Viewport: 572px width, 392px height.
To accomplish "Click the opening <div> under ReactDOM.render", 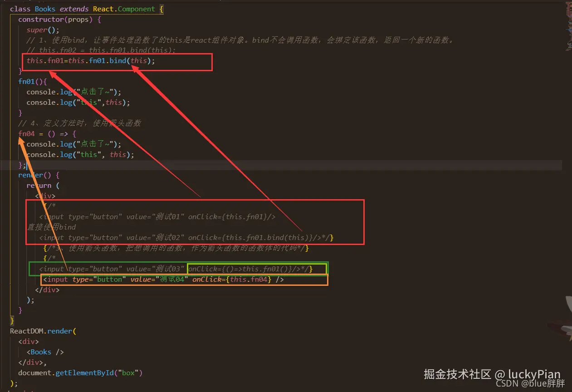I will click(29, 342).
